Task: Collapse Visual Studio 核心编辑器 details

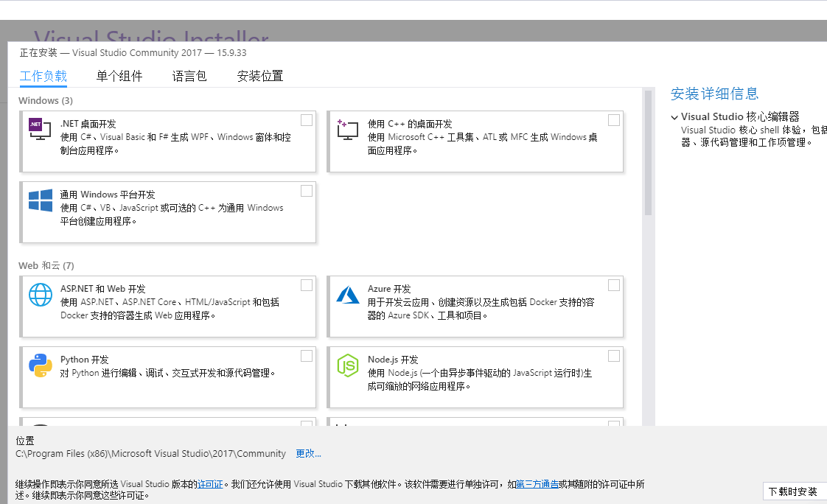Action: click(674, 116)
